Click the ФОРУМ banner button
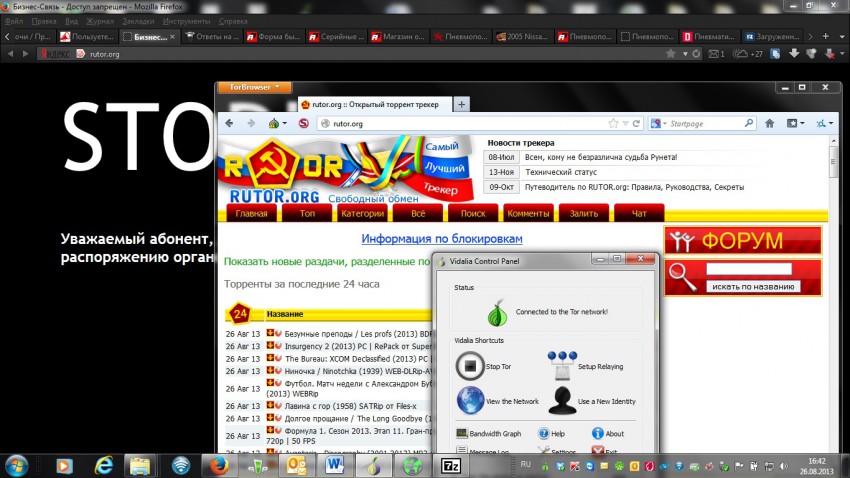 pyautogui.click(x=742, y=240)
